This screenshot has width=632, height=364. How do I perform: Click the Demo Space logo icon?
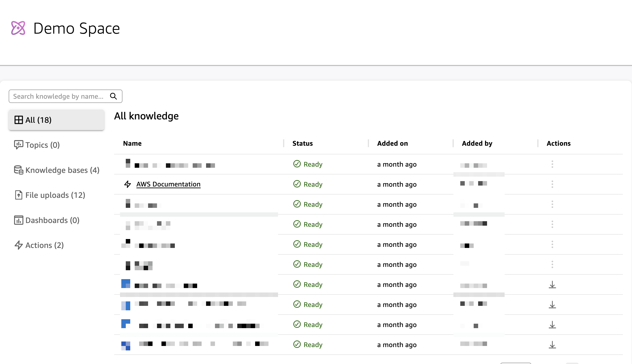click(18, 28)
